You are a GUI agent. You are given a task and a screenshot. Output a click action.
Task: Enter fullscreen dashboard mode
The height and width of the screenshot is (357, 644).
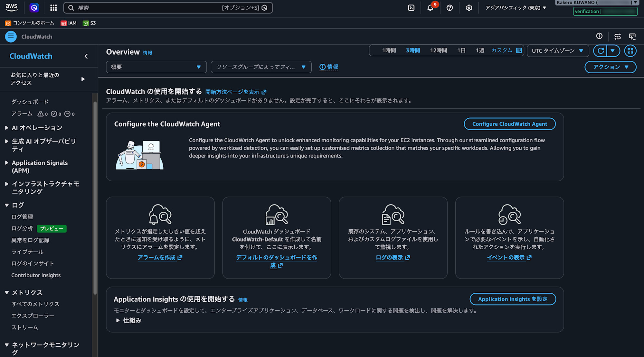pos(630,51)
